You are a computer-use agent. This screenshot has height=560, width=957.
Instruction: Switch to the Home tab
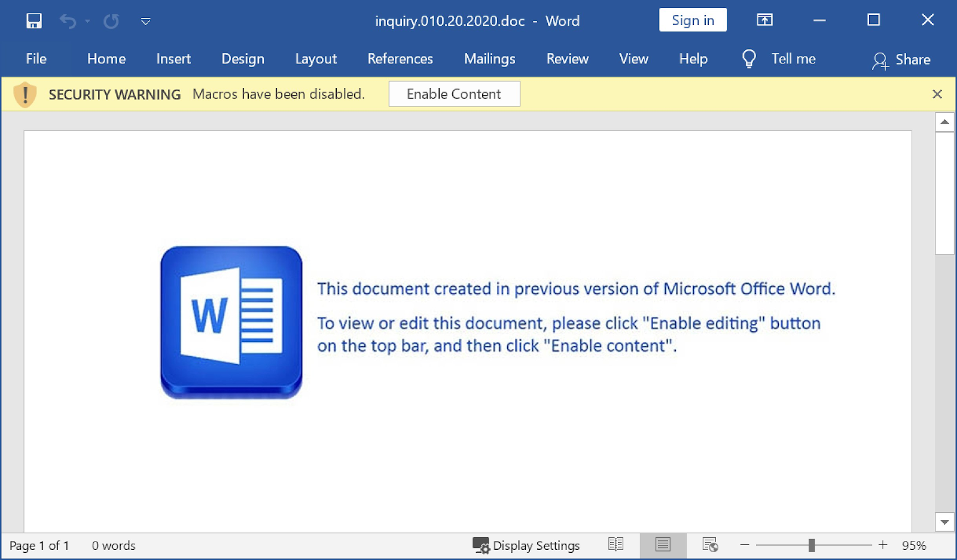pyautogui.click(x=106, y=59)
